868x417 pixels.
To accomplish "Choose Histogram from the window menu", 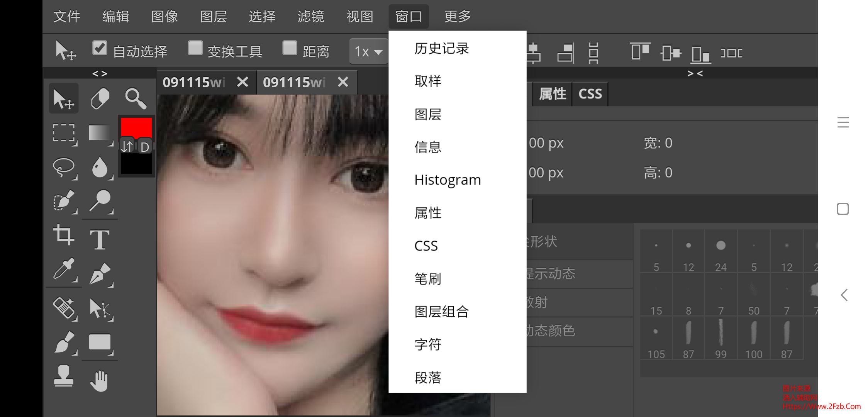I will pos(458,180).
